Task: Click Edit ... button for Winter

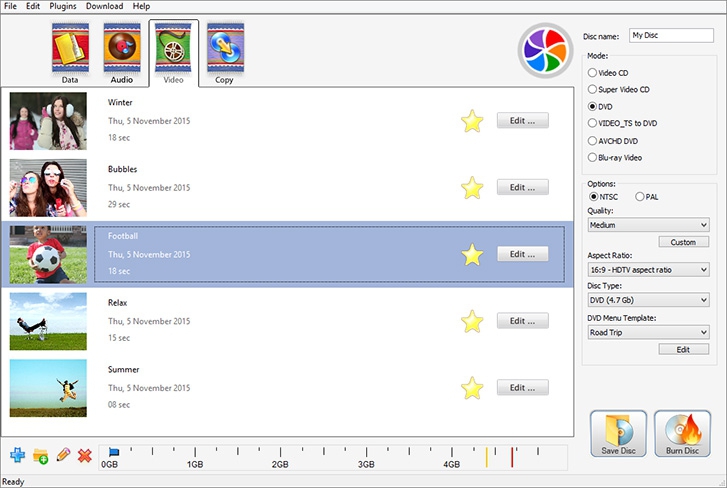Action: (523, 120)
